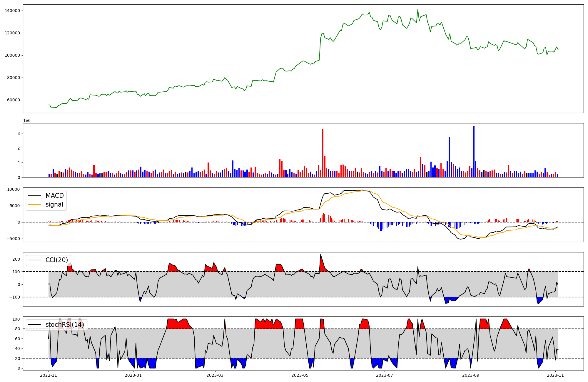Click the MACD legend label
This screenshot has width=588, height=382.
pos(54,196)
